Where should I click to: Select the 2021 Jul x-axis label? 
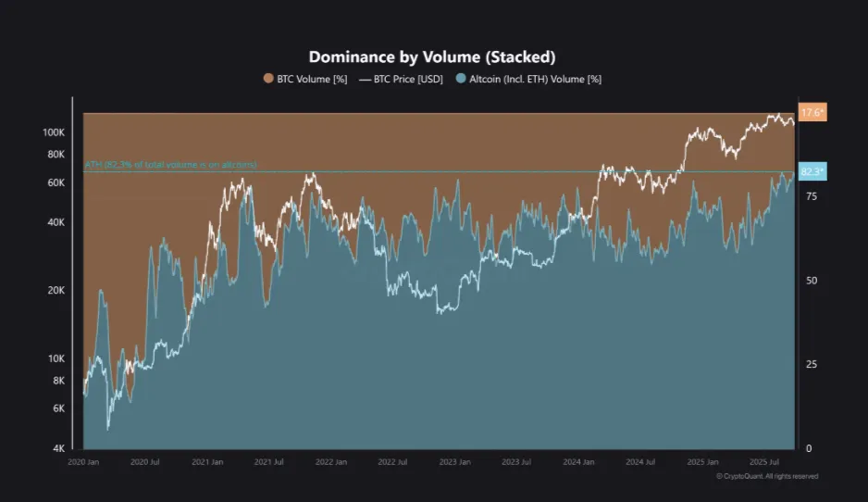(x=269, y=460)
